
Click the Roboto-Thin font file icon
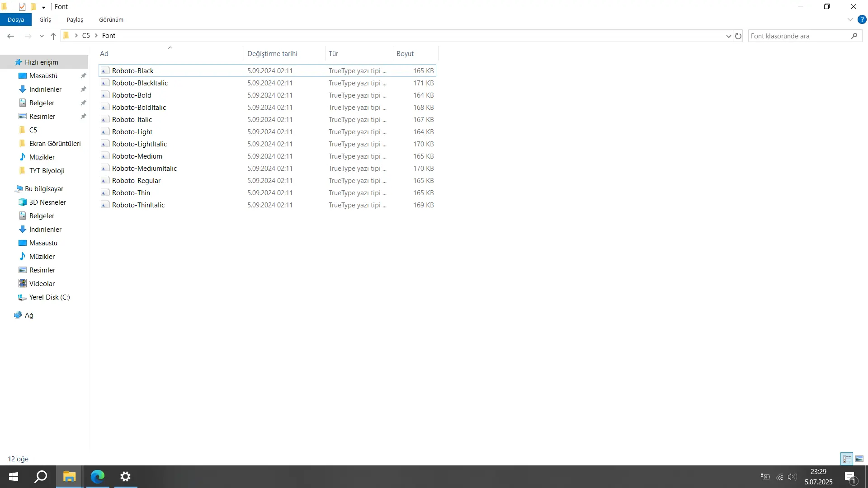[x=105, y=193]
